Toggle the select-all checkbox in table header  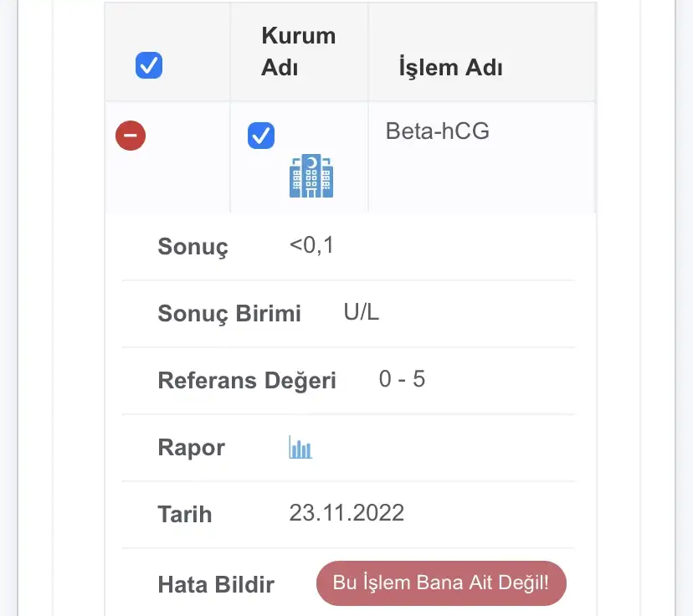tap(149, 65)
